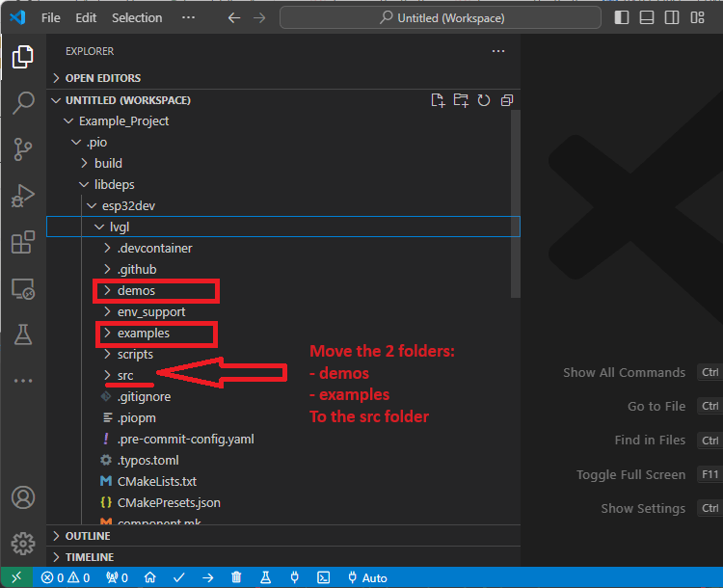Open PlatformIO terminal icon in status bar

pyautogui.click(x=324, y=577)
